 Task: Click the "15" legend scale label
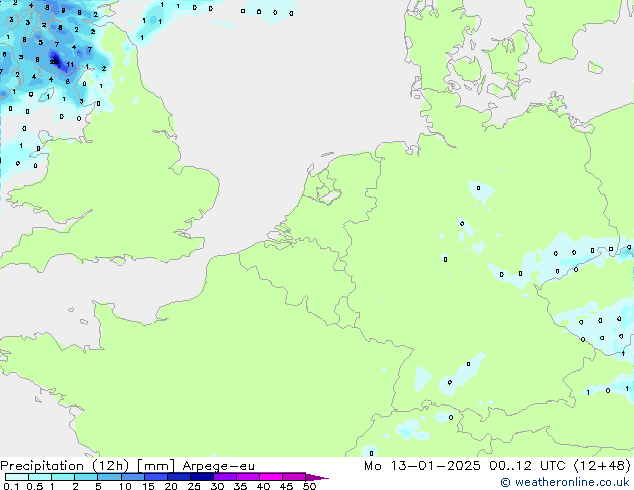click(x=148, y=486)
